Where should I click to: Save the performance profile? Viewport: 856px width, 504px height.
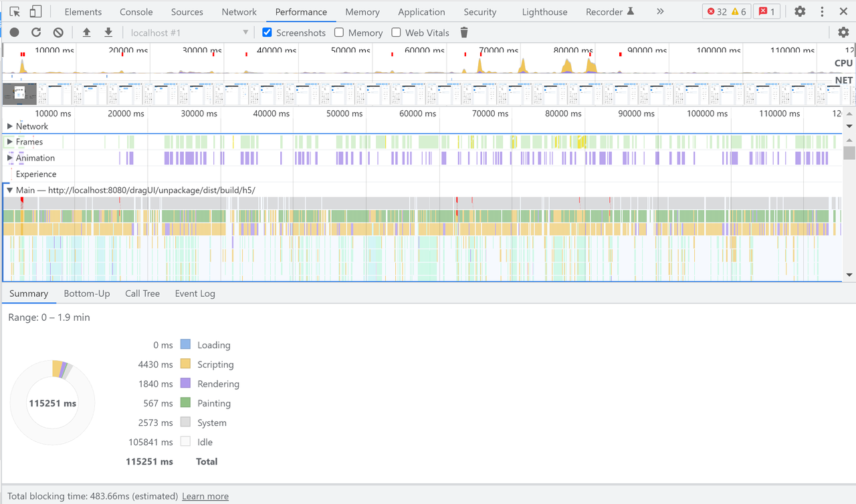(x=108, y=32)
